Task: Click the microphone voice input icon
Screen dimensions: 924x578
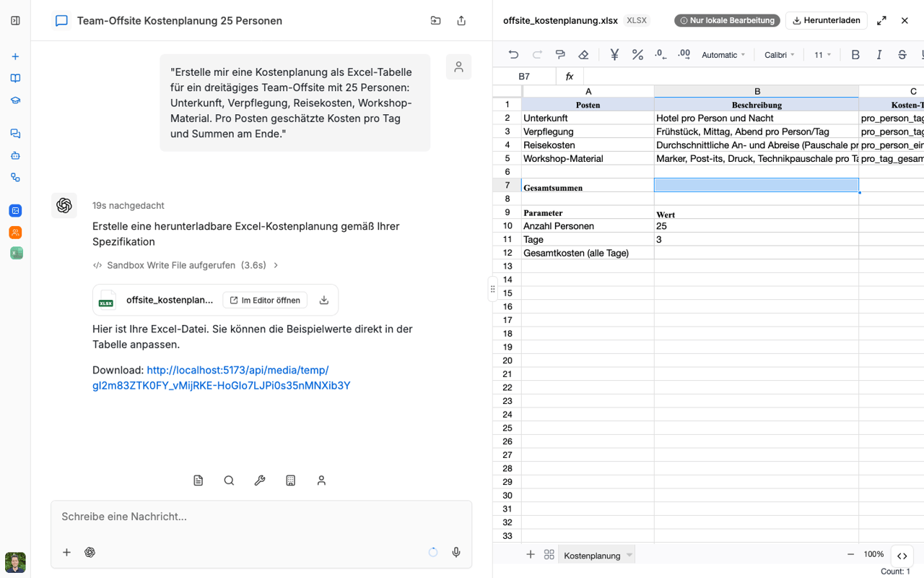Action: coord(456,552)
